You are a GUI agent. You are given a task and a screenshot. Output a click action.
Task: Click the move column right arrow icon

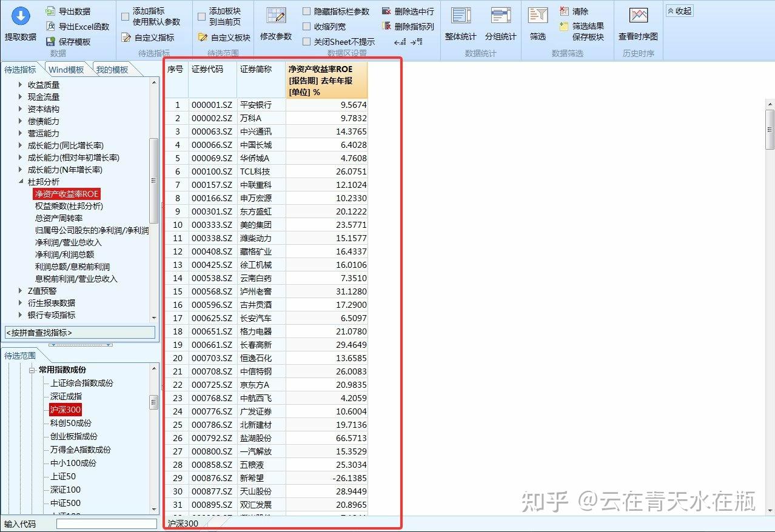pos(416,42)
